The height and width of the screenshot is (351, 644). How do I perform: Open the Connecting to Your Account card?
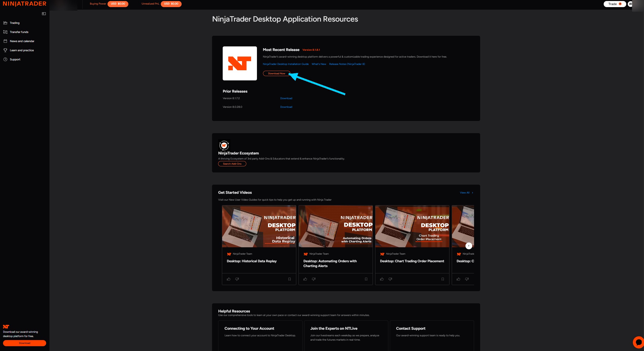coord(260,336)
